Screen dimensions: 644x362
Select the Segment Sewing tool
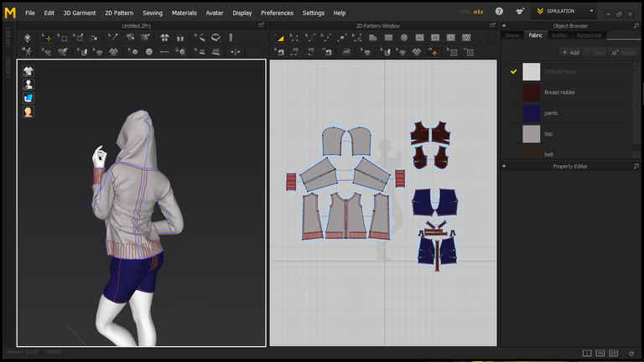tap(294, 52)
